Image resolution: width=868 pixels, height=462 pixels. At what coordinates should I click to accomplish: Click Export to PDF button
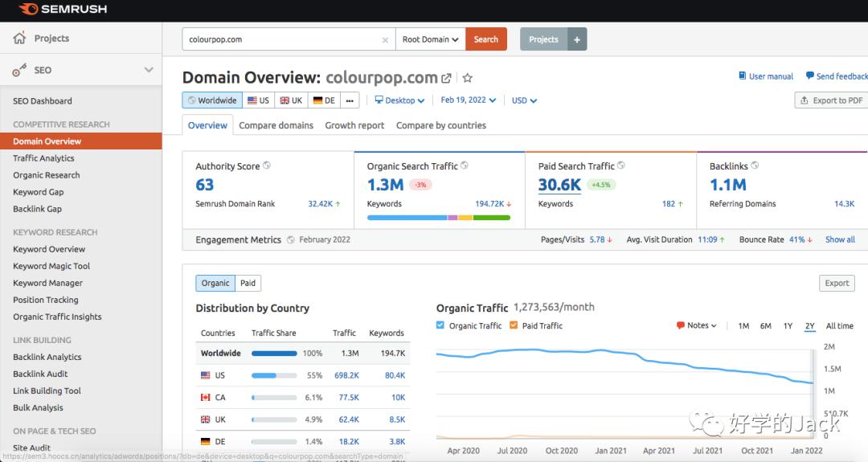click(831, 100)
